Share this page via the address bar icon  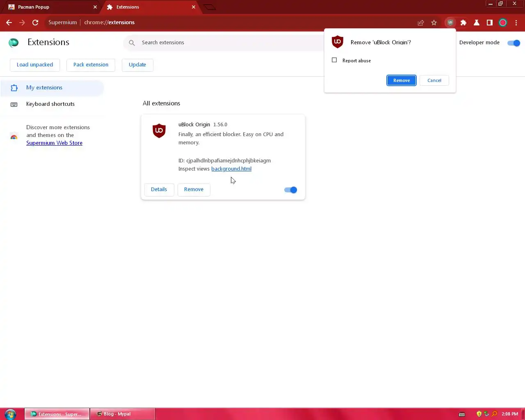point(421,23)
